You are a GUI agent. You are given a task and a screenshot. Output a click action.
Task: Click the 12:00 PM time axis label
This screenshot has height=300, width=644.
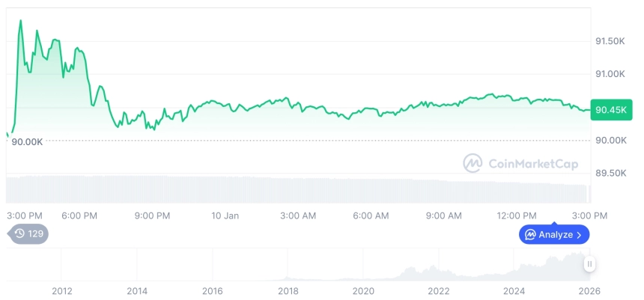(517, 215)
